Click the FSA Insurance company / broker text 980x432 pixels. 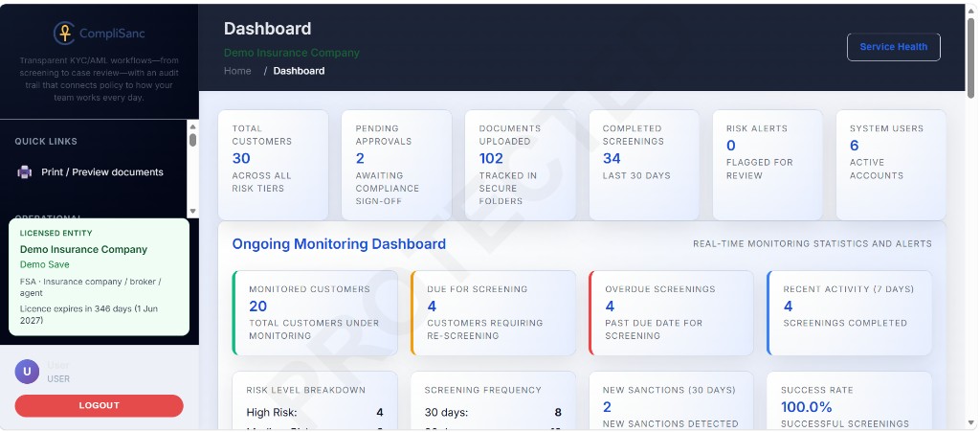[x=91, y=287]
